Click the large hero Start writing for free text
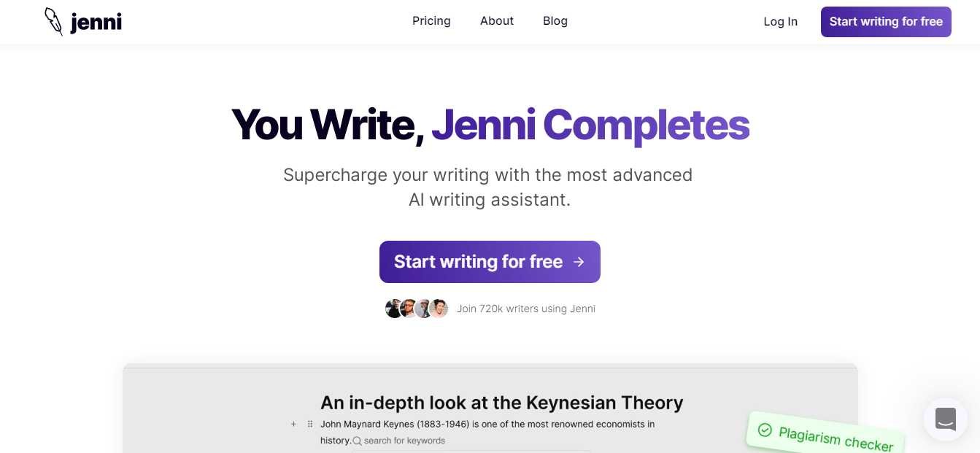Screen dimensions: 980x453 coord(478,262)
